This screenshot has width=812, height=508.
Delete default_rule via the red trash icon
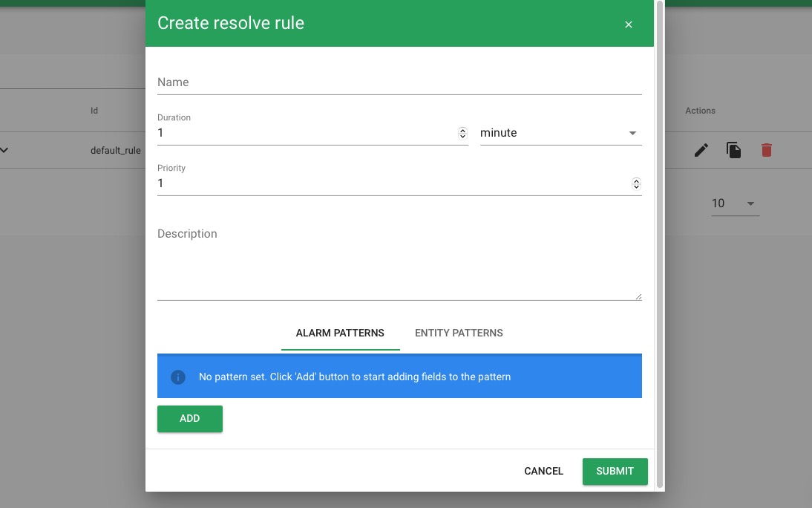766,150
